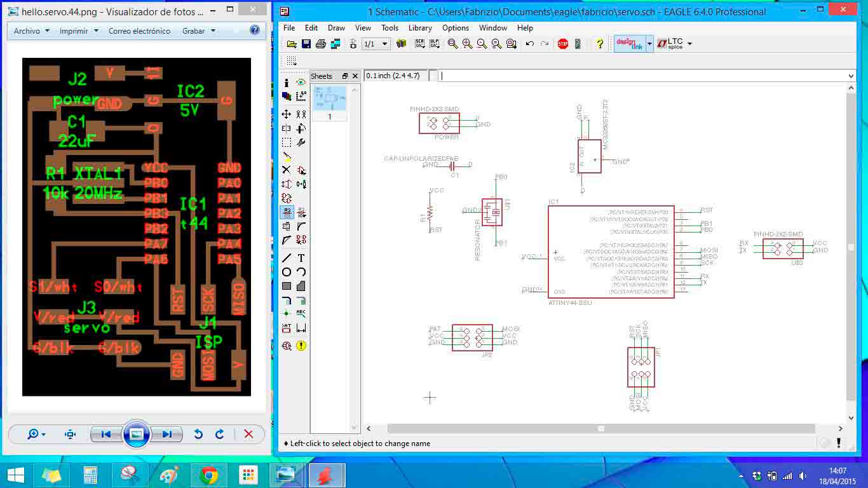Print the schematic via EAGLE printer icon
868x488 pixels.
(x=321, y=44)
